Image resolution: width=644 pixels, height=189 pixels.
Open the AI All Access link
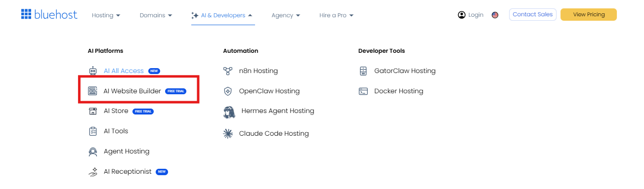[x=124, y=71]
